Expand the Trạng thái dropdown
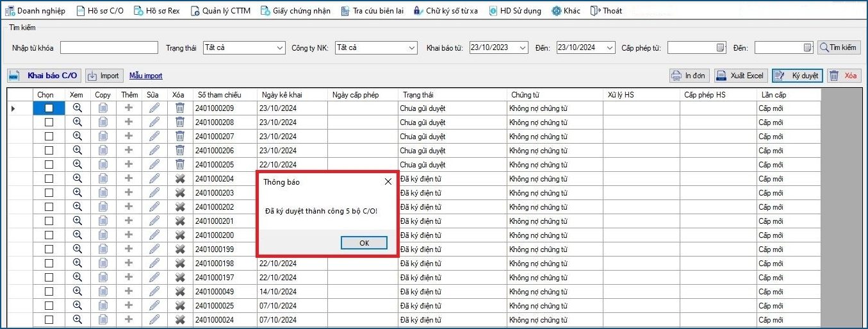 pos(280,47)
